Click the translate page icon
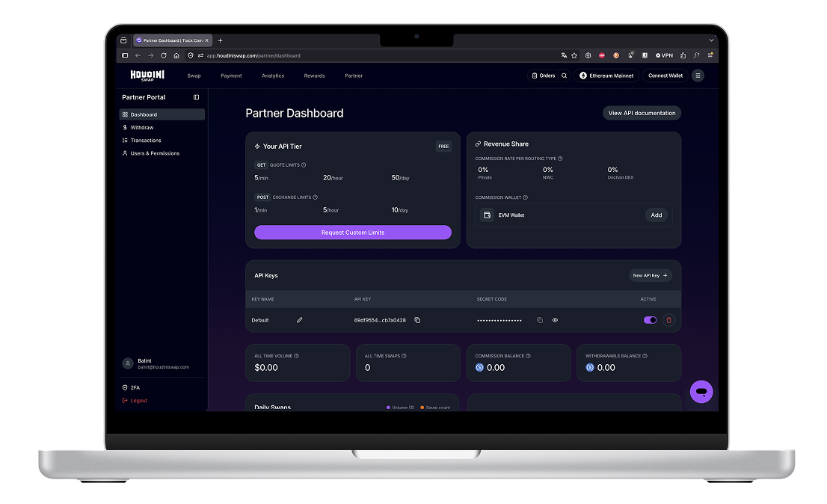827x504 pixels. coord(564,55)
